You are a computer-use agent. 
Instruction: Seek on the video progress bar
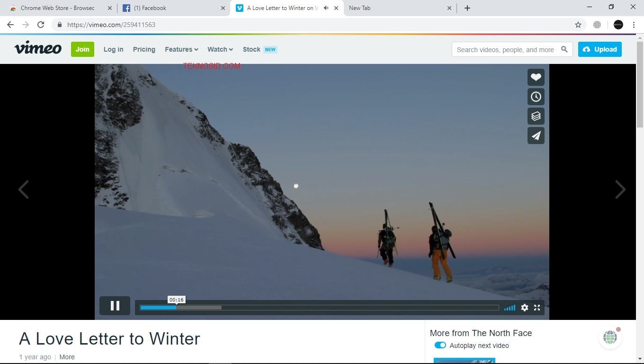point(319,308)
